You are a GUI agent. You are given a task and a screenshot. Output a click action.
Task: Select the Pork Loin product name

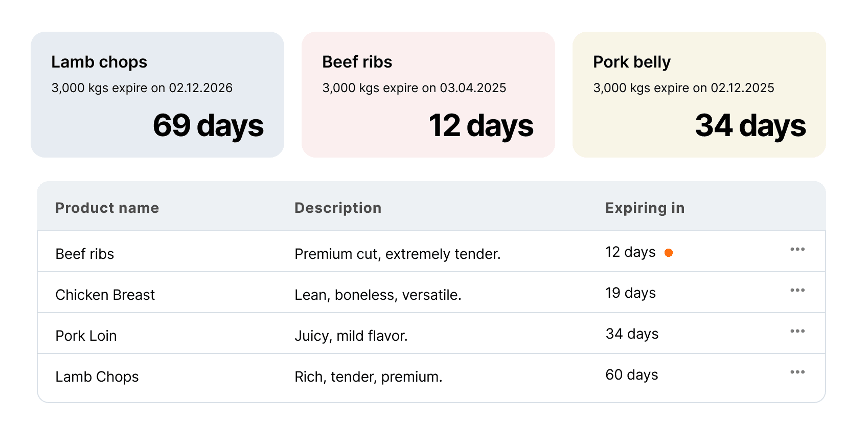(x=86, y=336)
